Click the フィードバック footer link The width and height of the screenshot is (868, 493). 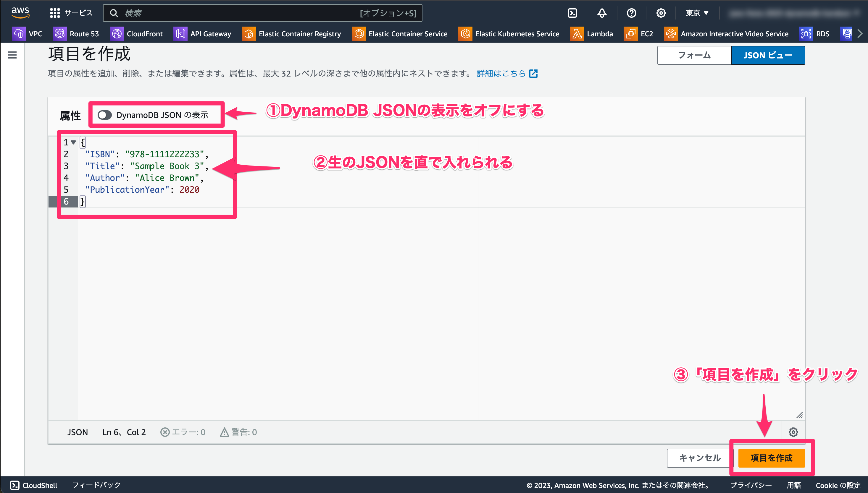[97, 485]
